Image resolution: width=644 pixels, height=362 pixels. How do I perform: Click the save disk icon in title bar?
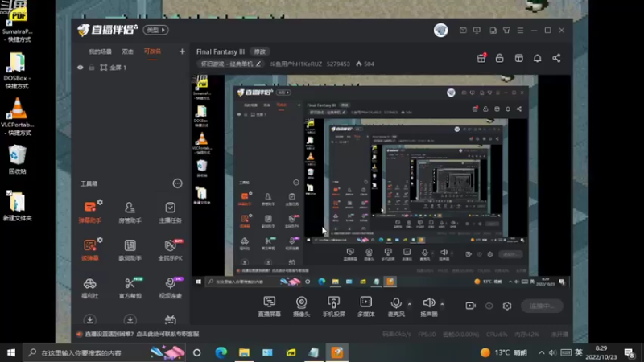pyautogui.click(x=493, y=31)
